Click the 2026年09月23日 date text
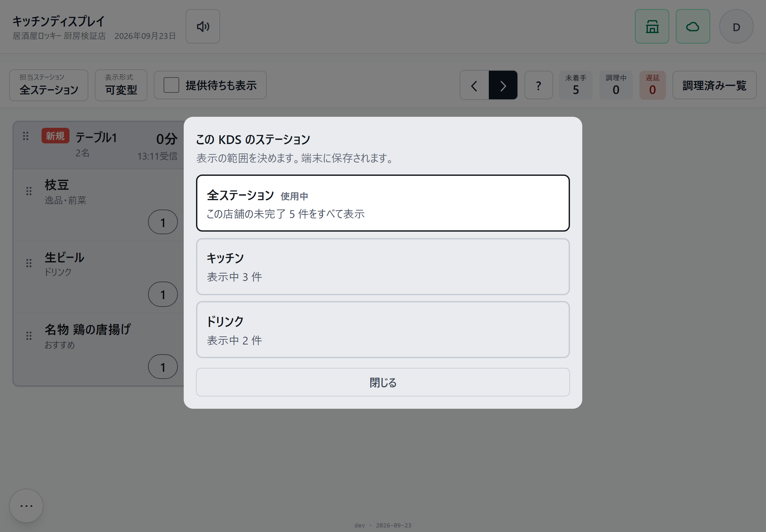The height and width of the screenshot is (532, 766). point(145,36)
